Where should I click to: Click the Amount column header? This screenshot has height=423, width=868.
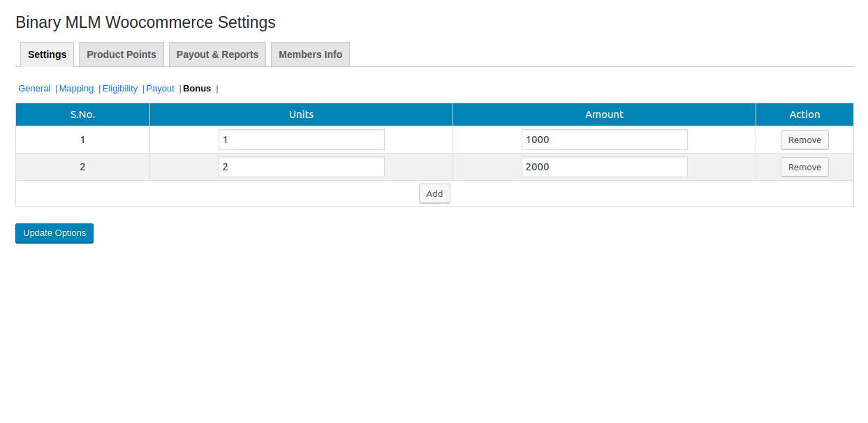coord(604,114)
